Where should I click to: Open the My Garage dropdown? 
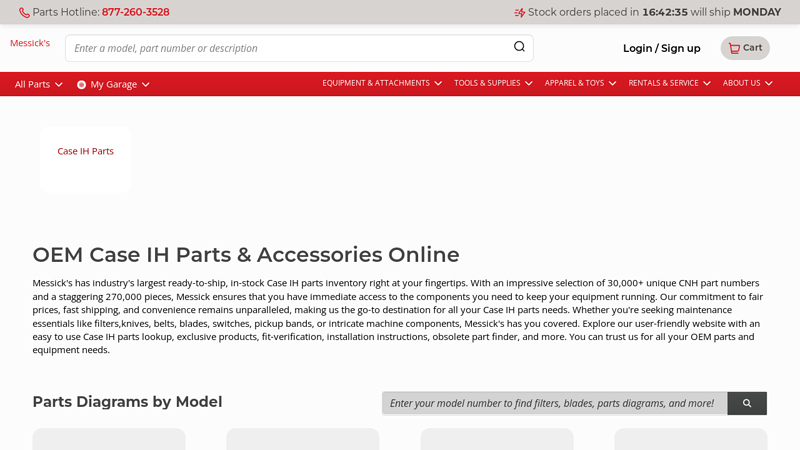pyautogui.click(x=113, y=84)
